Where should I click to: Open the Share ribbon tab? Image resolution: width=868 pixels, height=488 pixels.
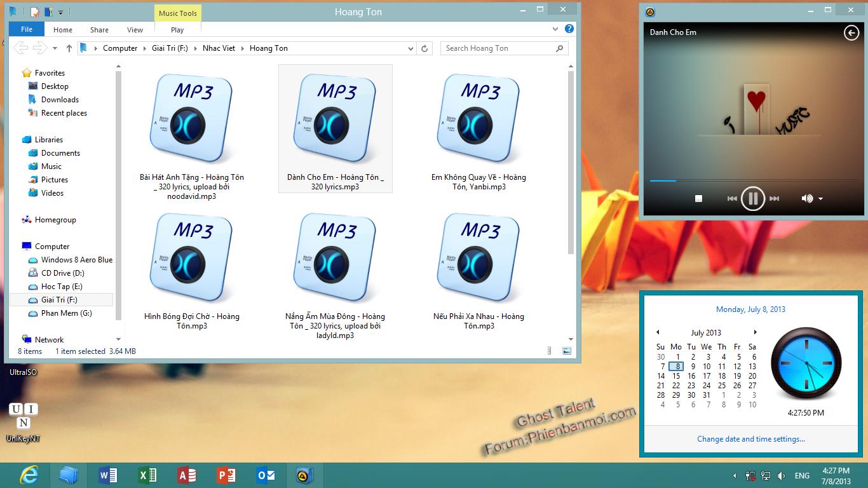click(x=99, y=30)
